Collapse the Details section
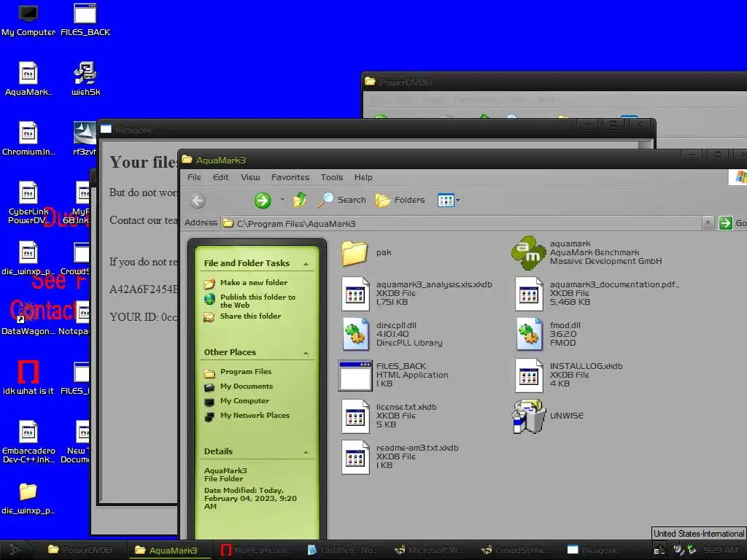The height and width of the screenshot is (560, 747). point(306,452)
